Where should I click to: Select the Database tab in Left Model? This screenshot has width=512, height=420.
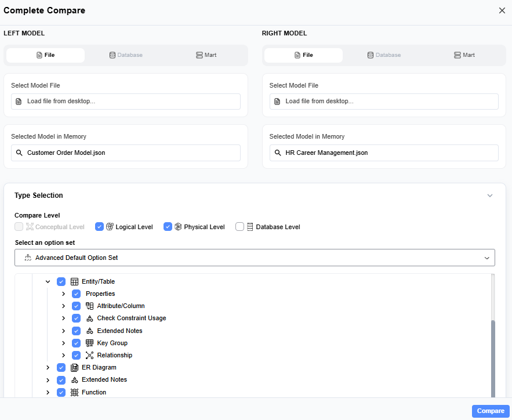(126, 55)
